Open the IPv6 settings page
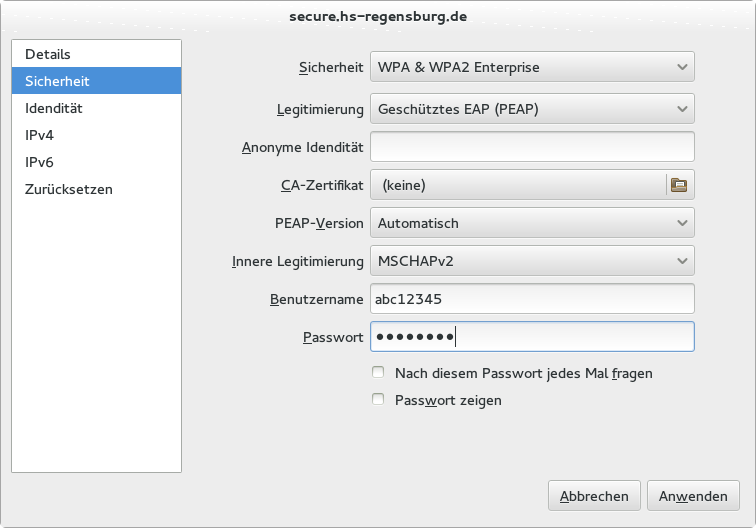The width and height of the screenshot is (756, 528). pyautogui.click(x=40, y=162)
